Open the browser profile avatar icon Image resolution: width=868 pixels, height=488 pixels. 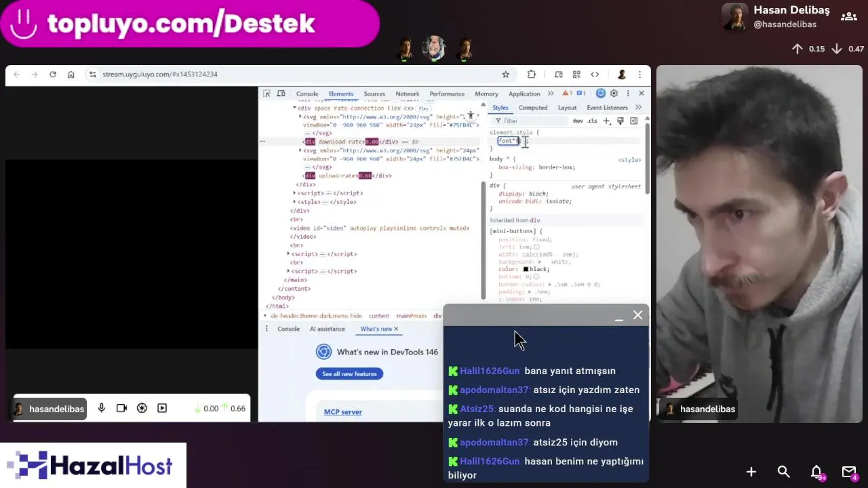click(622, 75)
